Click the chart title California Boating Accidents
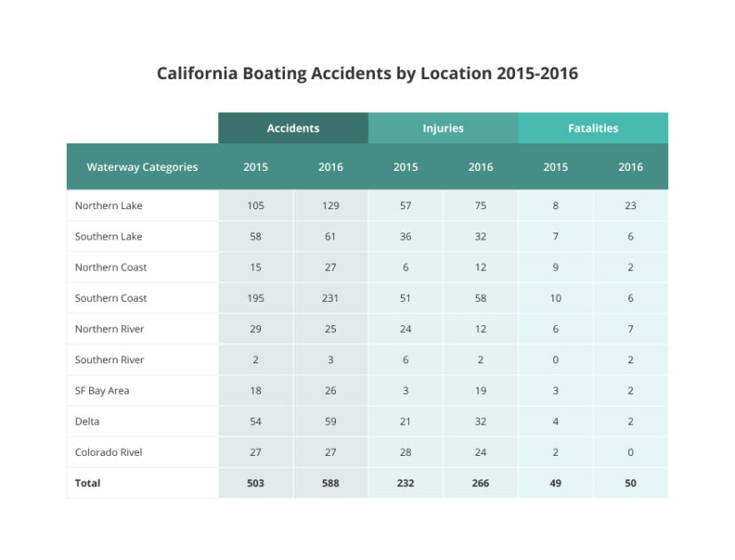 click(367, 74)
